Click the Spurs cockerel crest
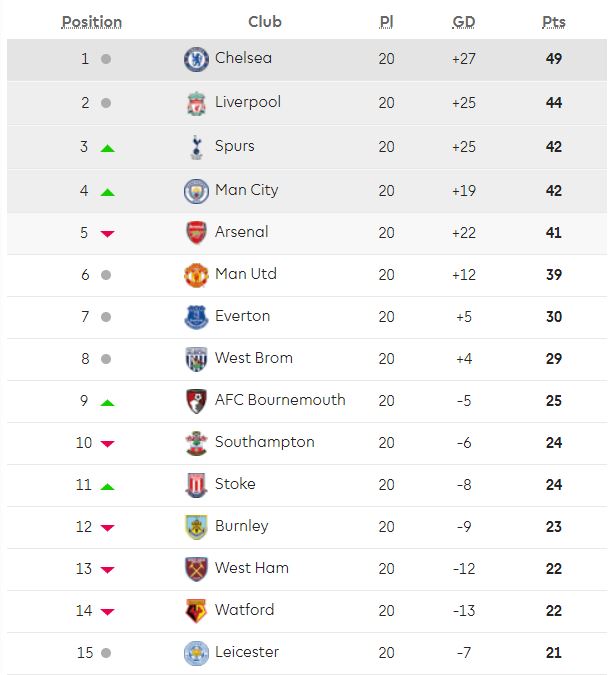Screen dimensions: 609x675 point(196,147)
